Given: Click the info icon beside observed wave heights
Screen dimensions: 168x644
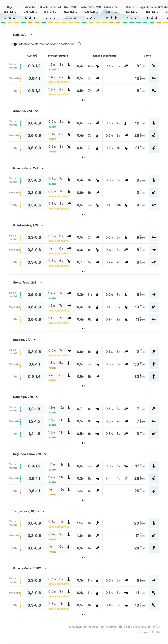Looking at the screenshot, I should pyautogui.click(x=79, y=44).
